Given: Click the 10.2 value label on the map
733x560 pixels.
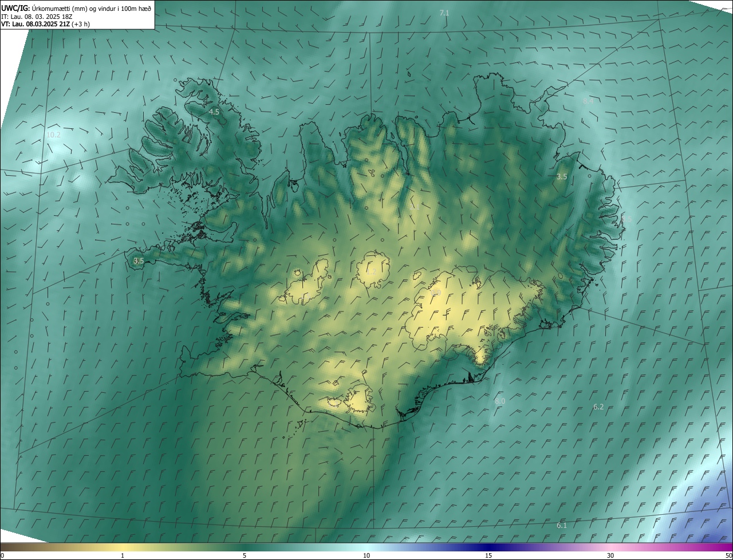Looking at the screenshot, I should [53, 135].
